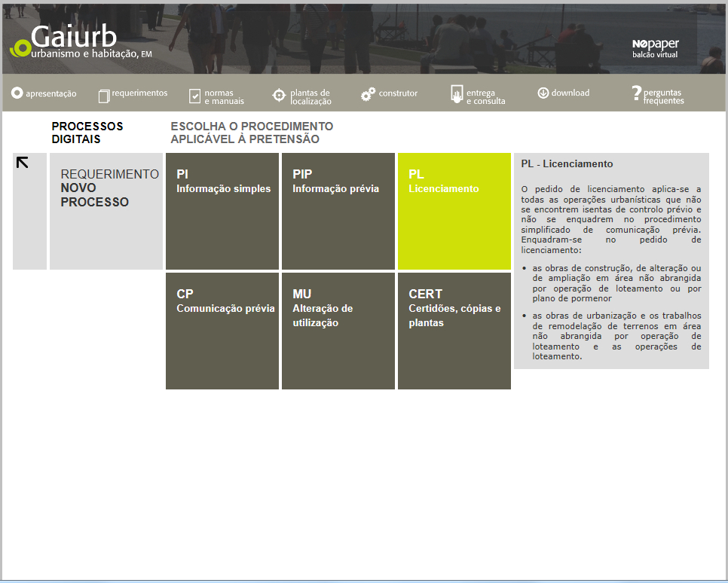Select the download menu label
This screenshot has height=583, width=728.
pos(570,93)
